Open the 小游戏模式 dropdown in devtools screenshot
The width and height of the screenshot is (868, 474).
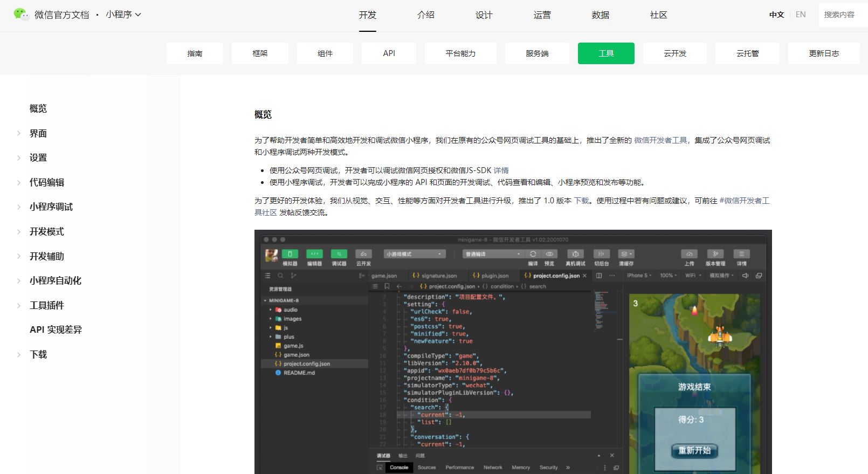click(x=415, y=254)
